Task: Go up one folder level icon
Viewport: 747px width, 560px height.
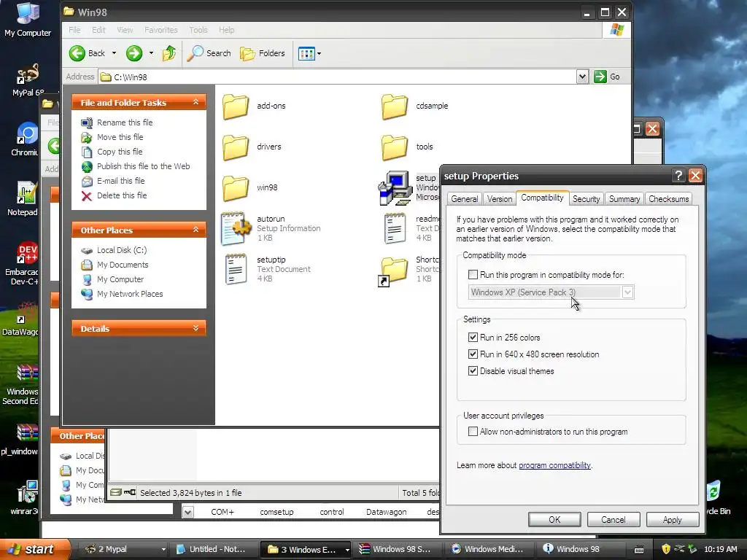Action: pos(169,53)
